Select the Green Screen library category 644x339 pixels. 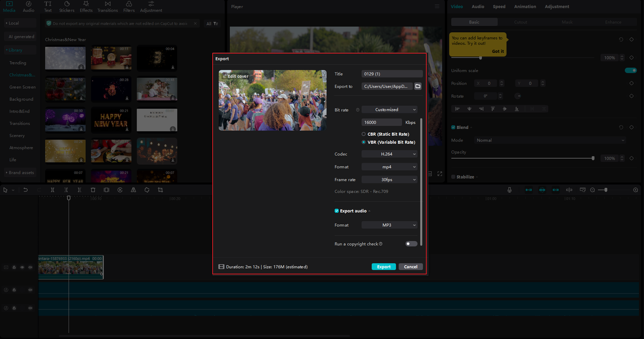[23, 87]
